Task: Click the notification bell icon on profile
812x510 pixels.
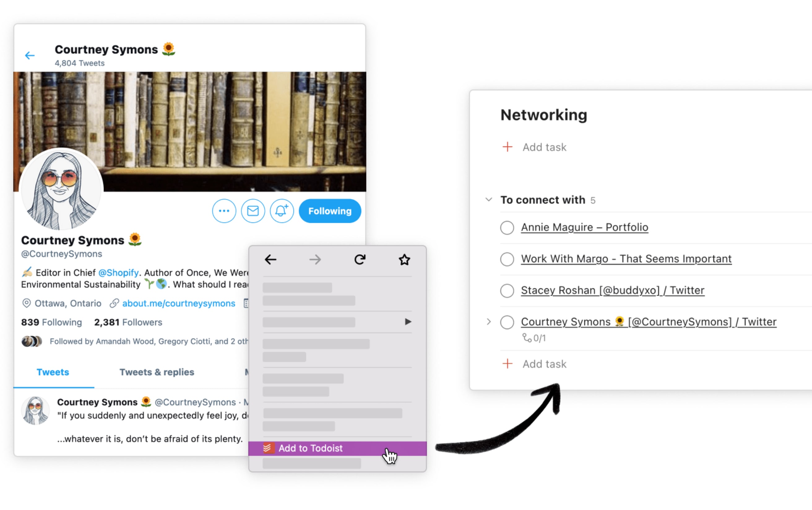Action: click(x=282, y=210)
